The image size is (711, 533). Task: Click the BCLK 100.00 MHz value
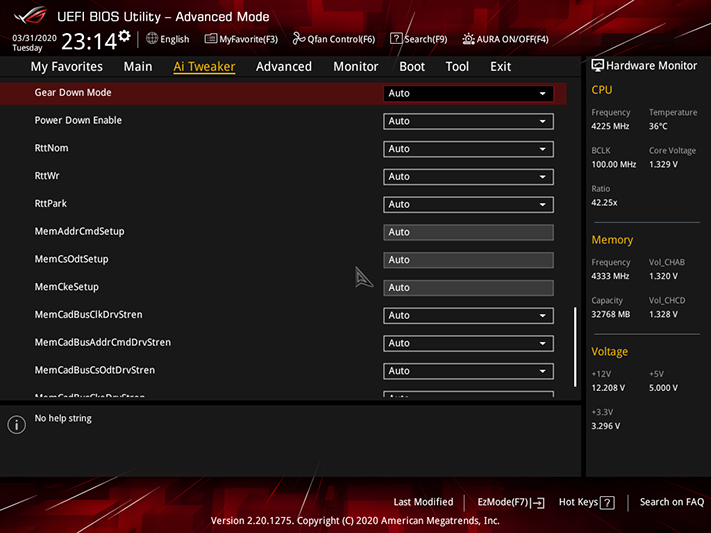(614, 164)
